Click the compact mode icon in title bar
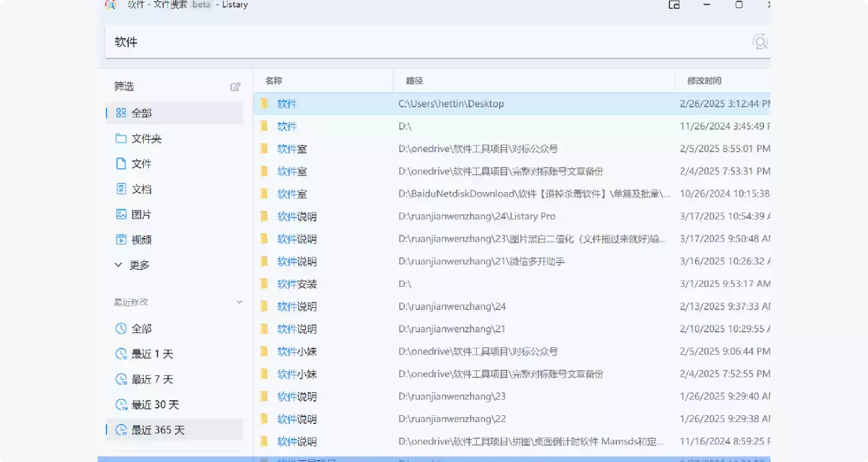 point(673,5)
